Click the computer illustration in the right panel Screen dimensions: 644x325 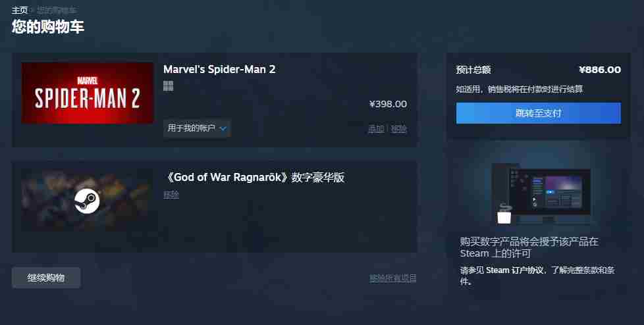pos(541,193)
